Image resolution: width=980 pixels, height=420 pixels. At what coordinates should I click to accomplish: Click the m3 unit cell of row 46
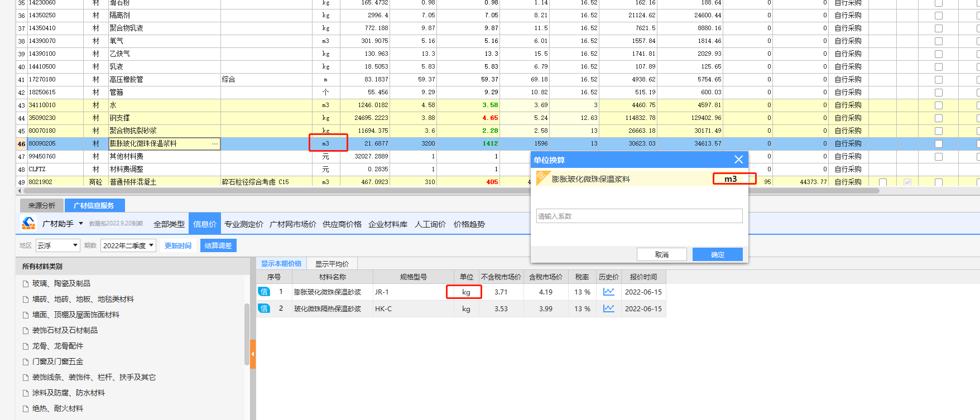coord(326,144)
